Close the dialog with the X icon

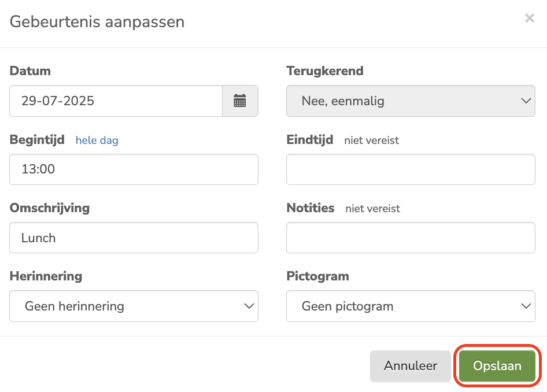coord(530,18)
